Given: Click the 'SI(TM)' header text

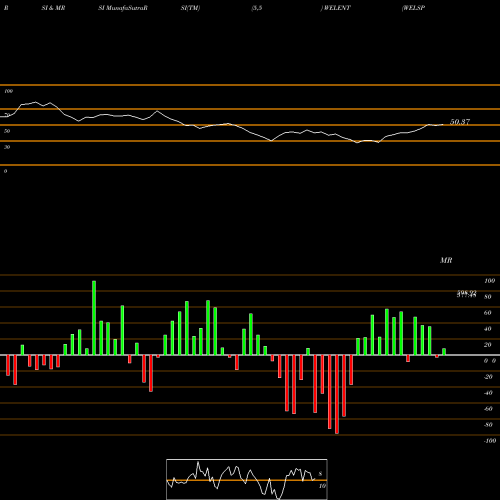Looking at the screenshot, I should [190, 8].
